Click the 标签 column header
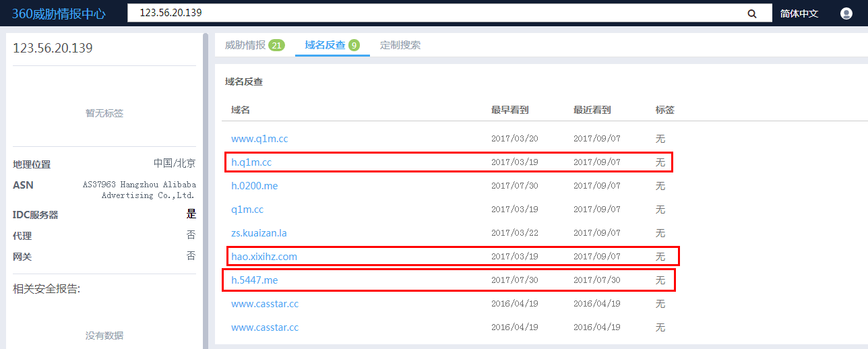The image size is (868, 349). point(665,110)
